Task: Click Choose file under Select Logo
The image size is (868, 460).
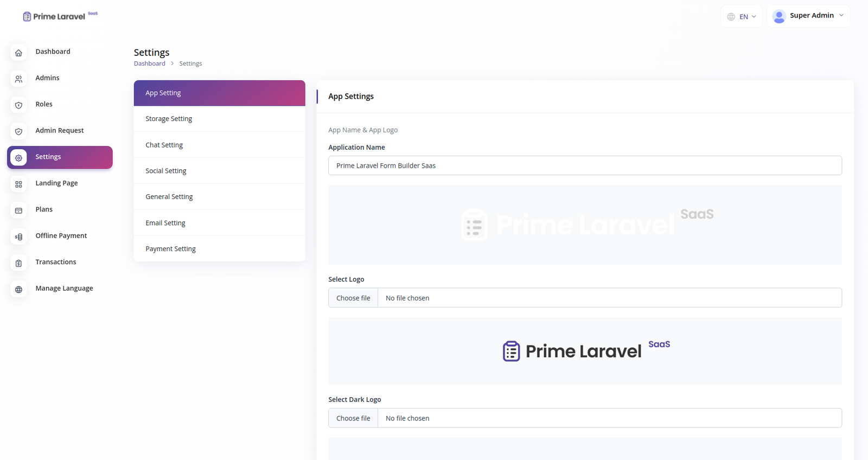Action: point(353,298)
